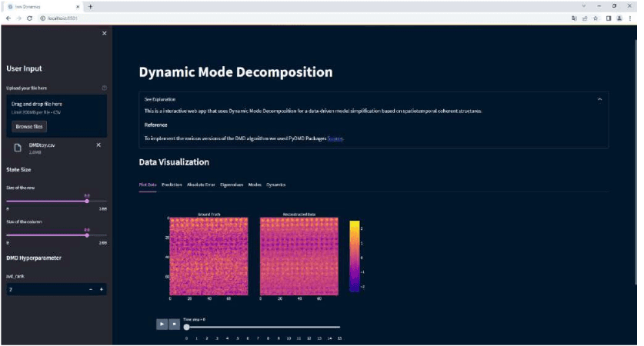
Task: Open a new browser tab with plus
Action: tap(90, 7)
